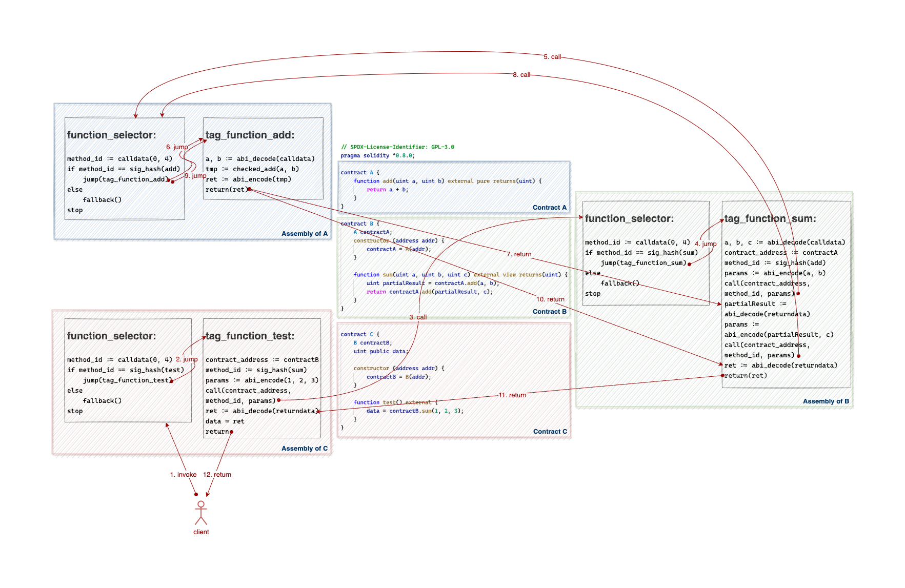Click the "ret := abi_encode(tmp)" line
The image size is (905, 588).
point(248,179)
